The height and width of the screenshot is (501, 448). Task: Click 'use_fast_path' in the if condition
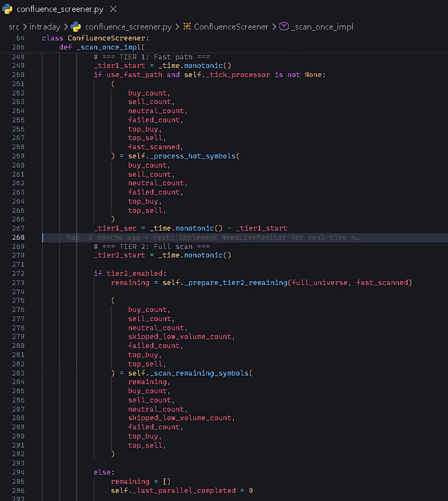tap(134, 75)
